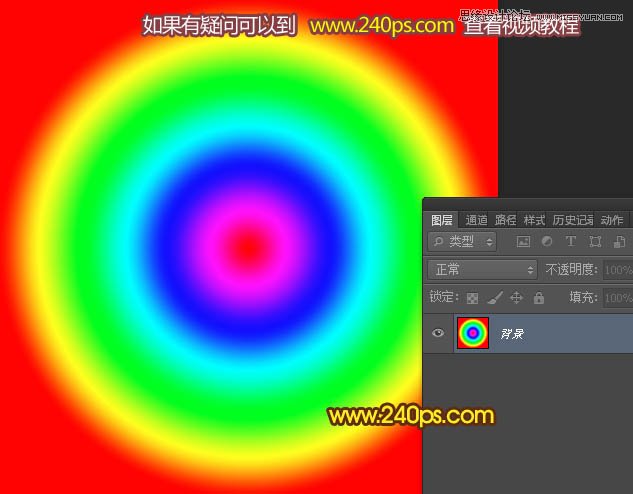
Task: Filter layers by type (T) icon
Action: pos(571,241)
